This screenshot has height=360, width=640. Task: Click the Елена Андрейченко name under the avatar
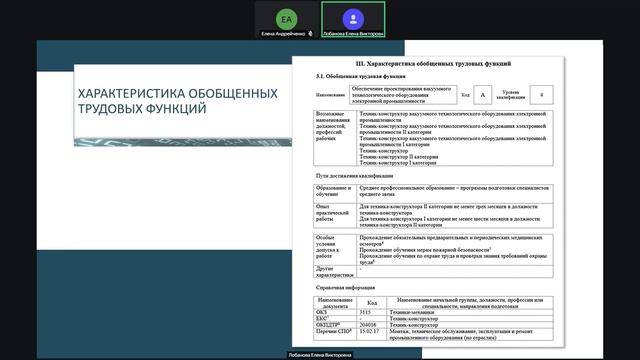pyautogui.click(x=283, y=34)
